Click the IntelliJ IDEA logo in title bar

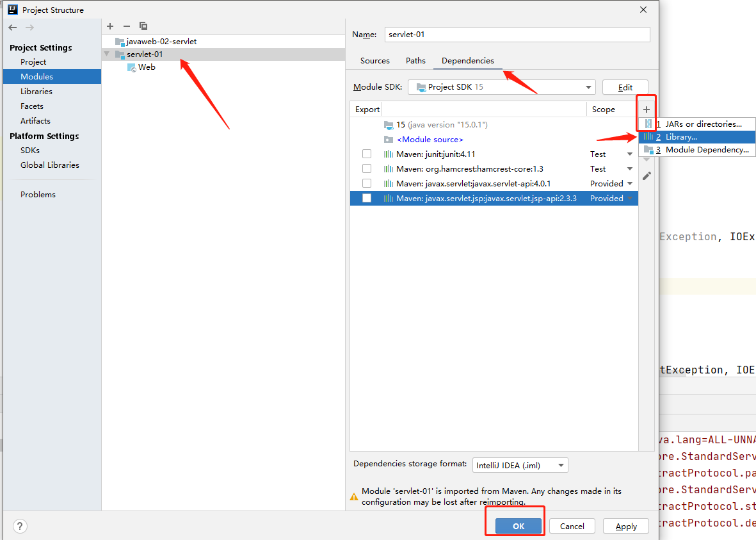click(13, 10)
